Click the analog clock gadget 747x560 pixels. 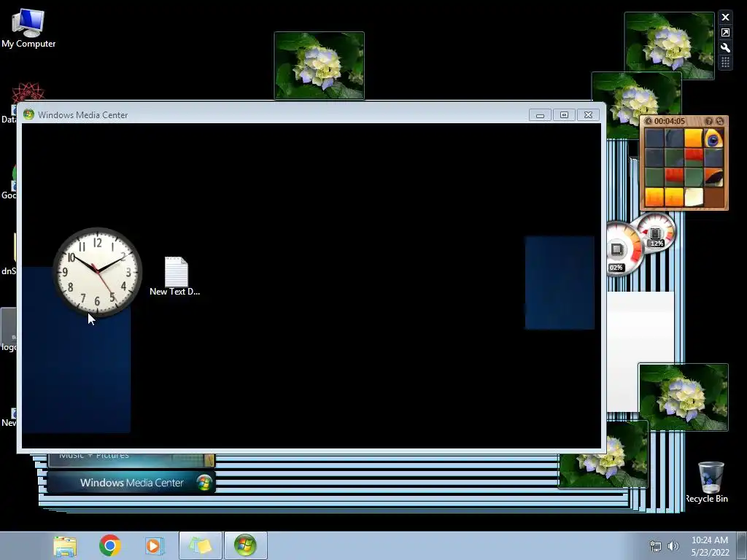tap(98, 273)
